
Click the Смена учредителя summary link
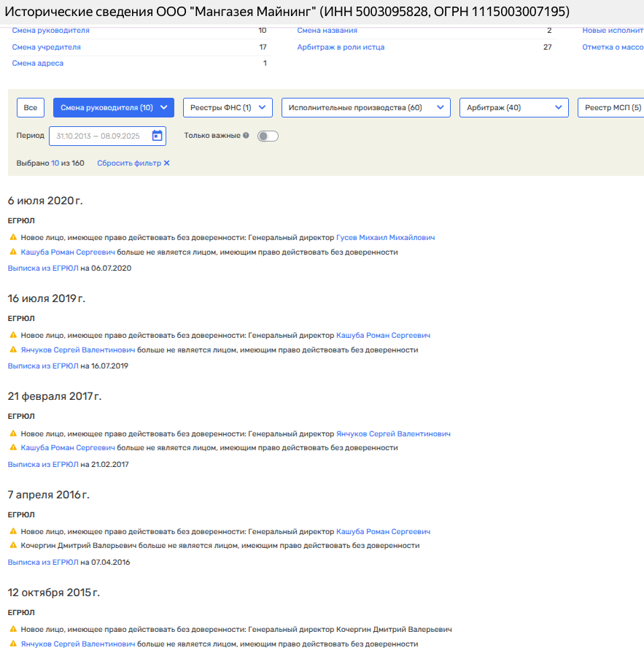(x=46, y=47)
